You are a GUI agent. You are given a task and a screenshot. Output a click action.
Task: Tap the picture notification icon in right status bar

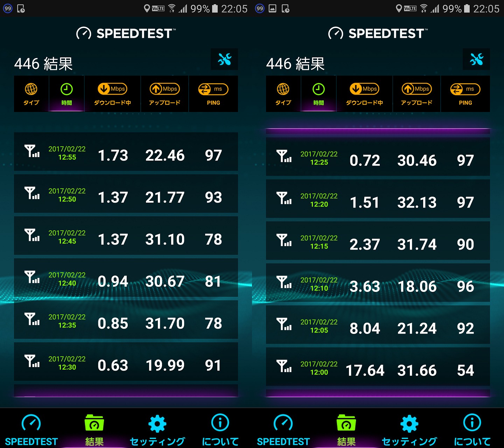(x=273, y=9)
